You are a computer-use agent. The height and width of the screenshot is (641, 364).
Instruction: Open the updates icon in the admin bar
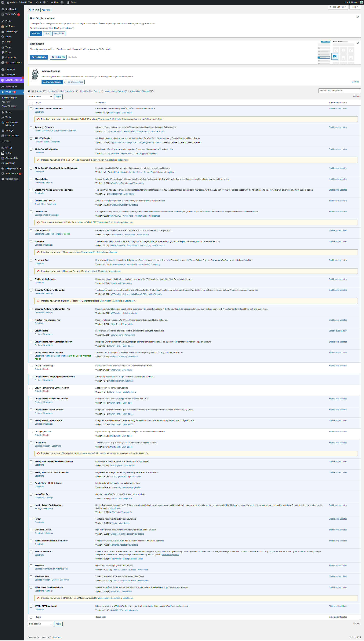(37, 2)
